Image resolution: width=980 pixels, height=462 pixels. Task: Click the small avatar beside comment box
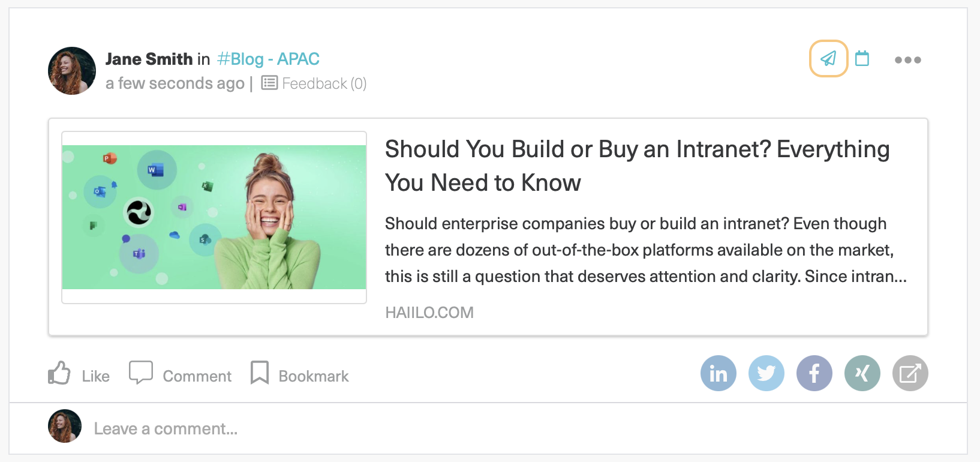coord(65,426)
